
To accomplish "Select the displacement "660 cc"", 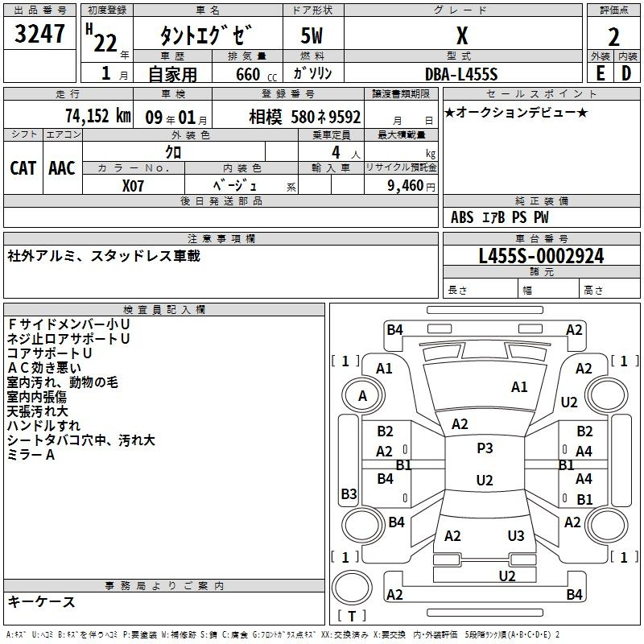I will [256, 75].
